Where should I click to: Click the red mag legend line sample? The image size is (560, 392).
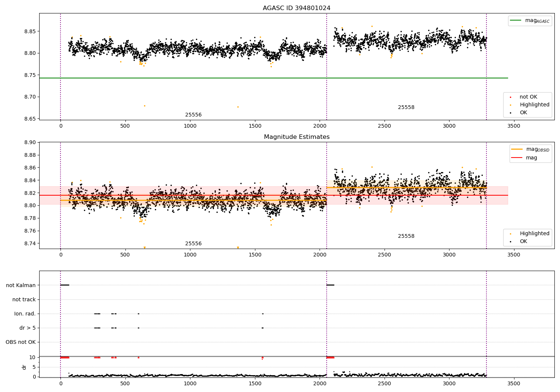(x=517, y=158)
